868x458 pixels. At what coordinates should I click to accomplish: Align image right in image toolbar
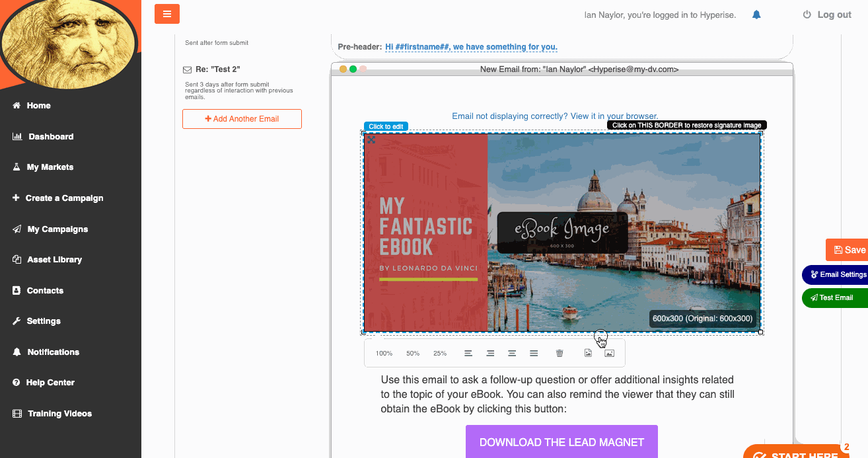pos(490,354)
